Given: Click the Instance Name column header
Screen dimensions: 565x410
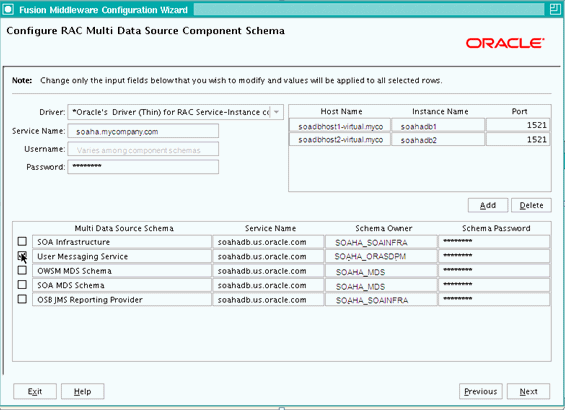Looking at the screenshot, I should (x=440, y=112).
